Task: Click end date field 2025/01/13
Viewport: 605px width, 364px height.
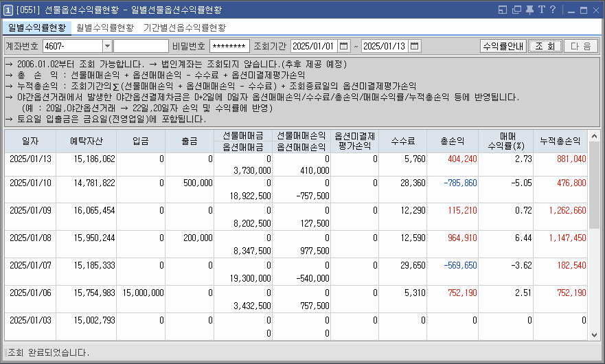Action: (385, 46)
